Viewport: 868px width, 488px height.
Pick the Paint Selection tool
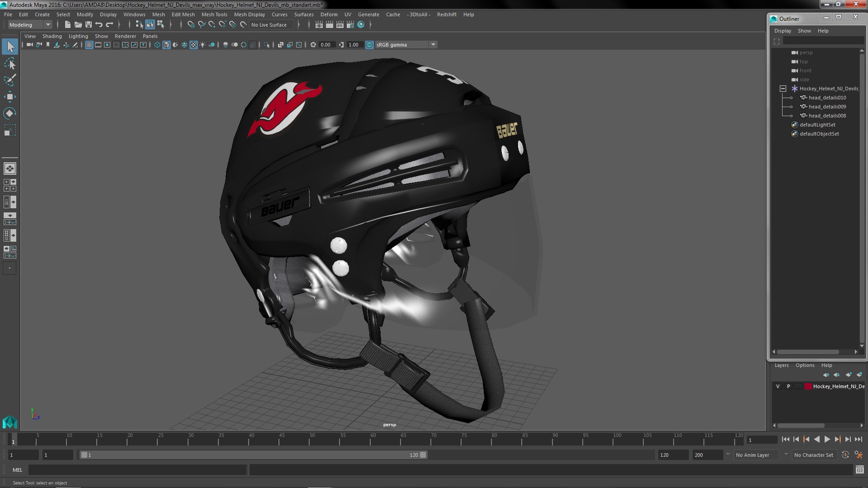click(x=10, y=80)
